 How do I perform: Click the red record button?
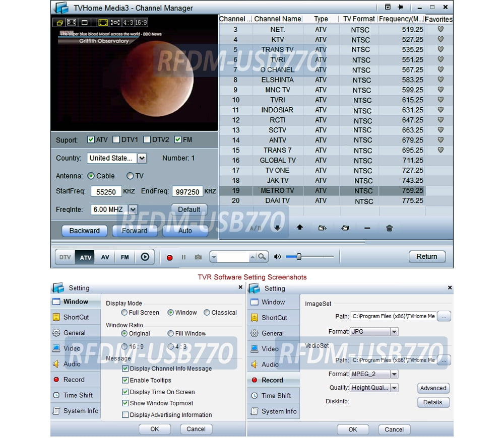[169, 257]
